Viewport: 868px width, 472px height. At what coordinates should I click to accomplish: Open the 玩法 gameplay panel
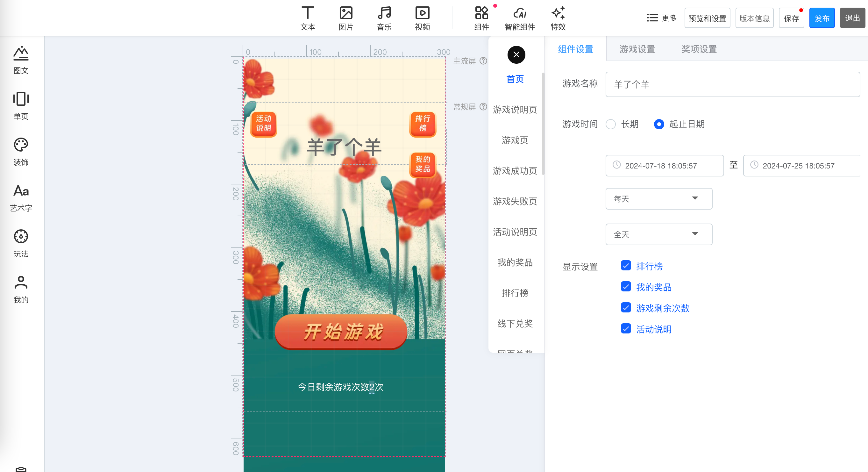point(21,243)
